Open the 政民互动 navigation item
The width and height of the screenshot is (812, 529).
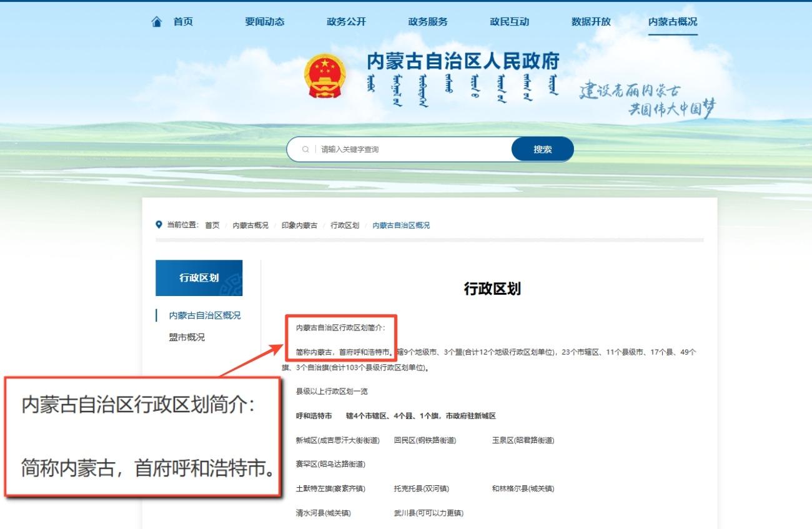pyautogui.click(x=509, y=22)
